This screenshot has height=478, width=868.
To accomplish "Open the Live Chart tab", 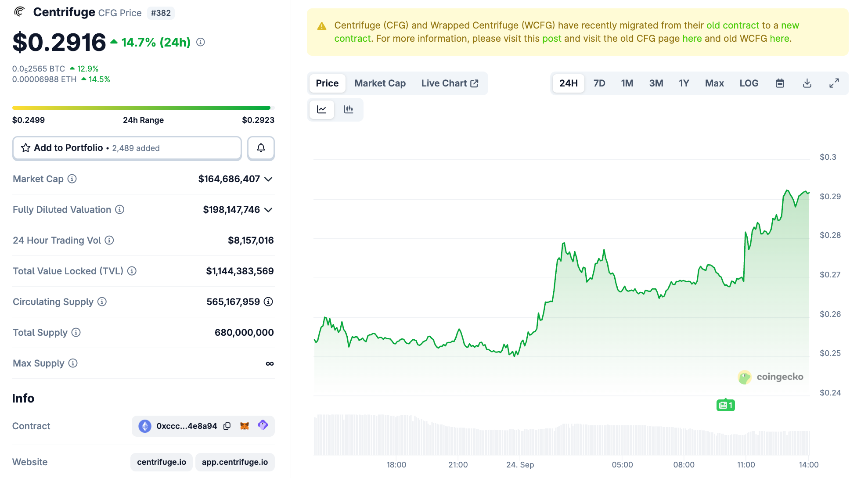I will click(450, 83).
